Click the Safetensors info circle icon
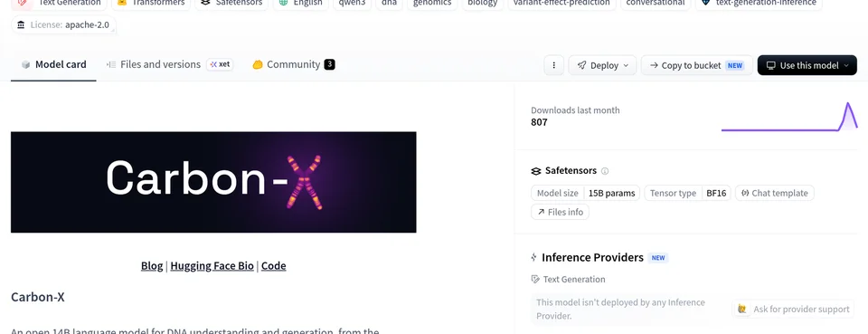Image resolution: width=868 pixels, height=334 pixels. (x=605, y=171)
